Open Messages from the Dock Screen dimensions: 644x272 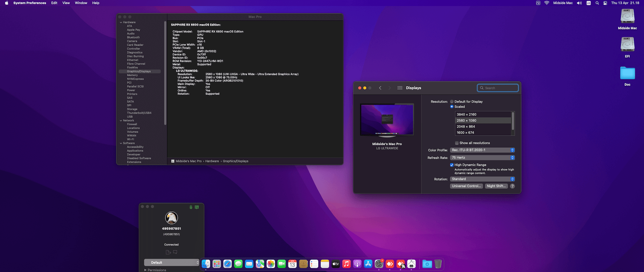pyautogui.click(x=238, y=264)
